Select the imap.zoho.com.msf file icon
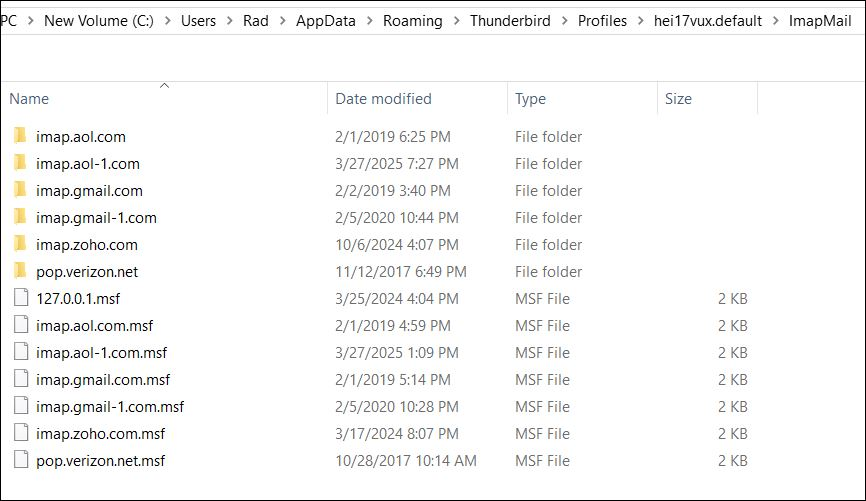Image resolution: width=866 pixels, height=501 pixels. tap(21, 433)
